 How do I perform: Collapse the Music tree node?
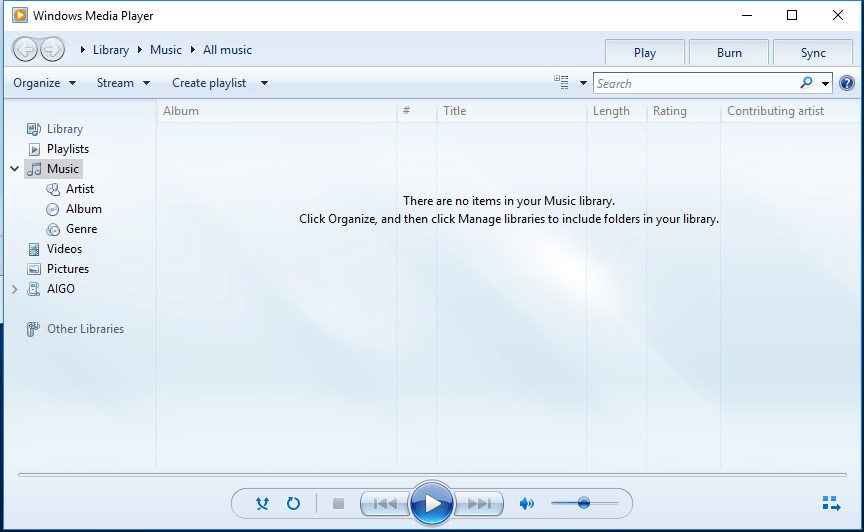(14, 169)
